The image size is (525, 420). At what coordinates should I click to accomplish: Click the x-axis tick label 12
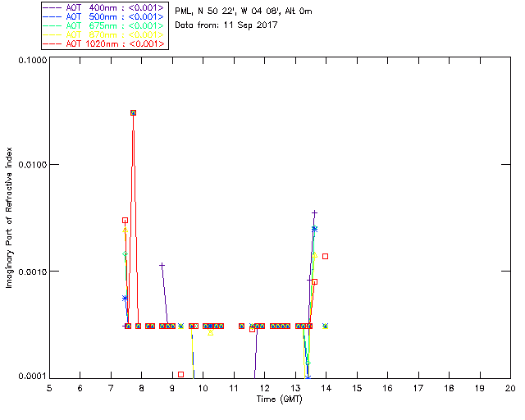click(264, 388)
